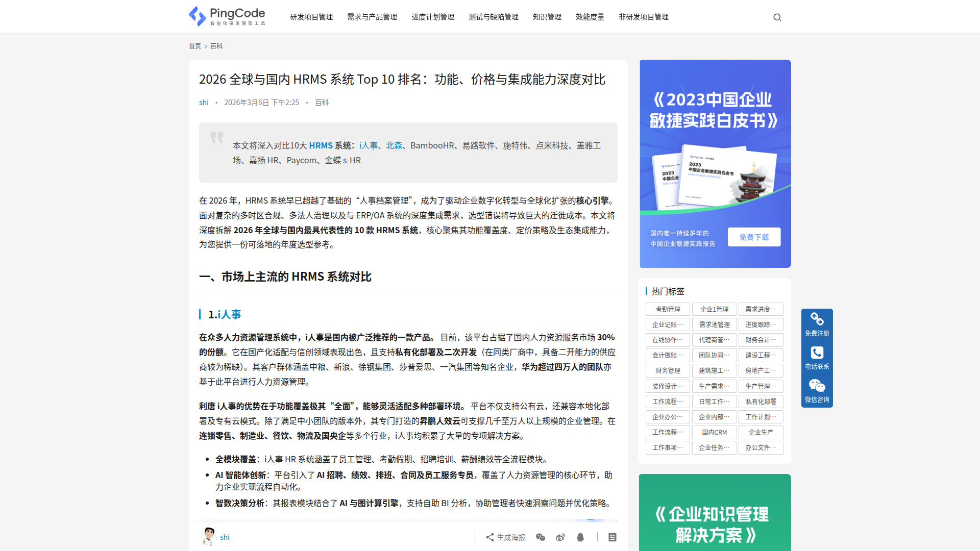This screenshot has height=551, width=980.
Task: Select the 国内CRM hot tag
Action: (x=714, y=432)
